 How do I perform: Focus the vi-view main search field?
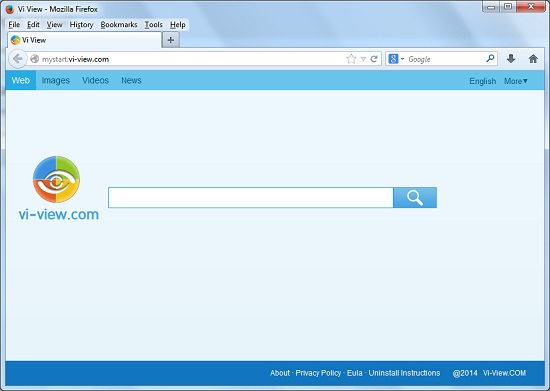click(x=251, y=197)
